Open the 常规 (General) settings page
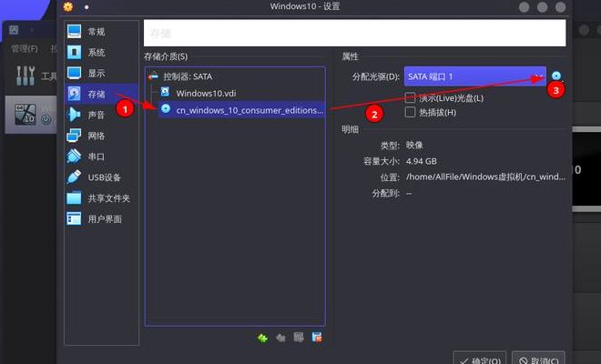The image size is (601, 364). pos(102,32)
